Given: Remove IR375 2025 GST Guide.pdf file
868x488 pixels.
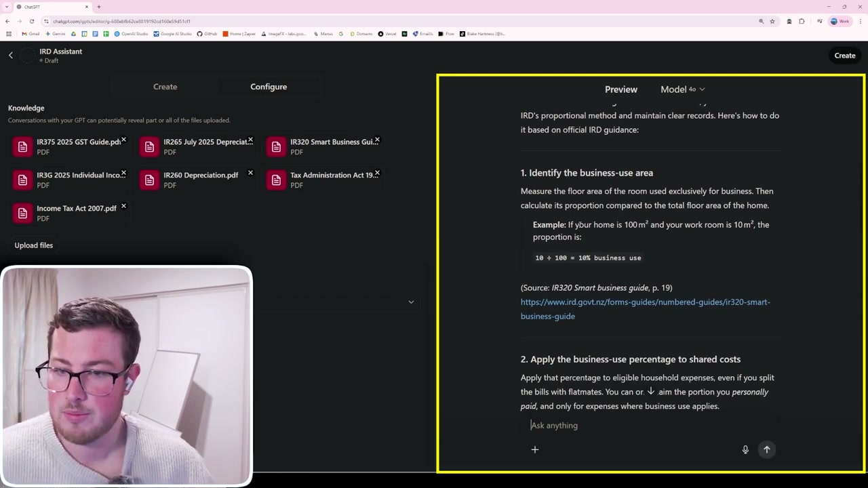Looking at the screenshot, I should (123, 140).
